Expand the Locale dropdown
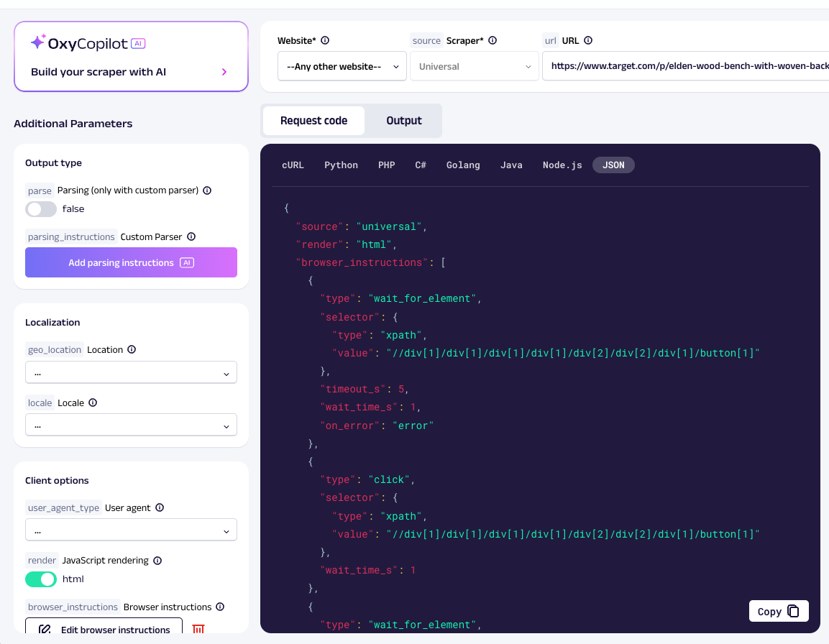This screenshot has width=829, height=644. pyautogui.click(x=131, y=425)
